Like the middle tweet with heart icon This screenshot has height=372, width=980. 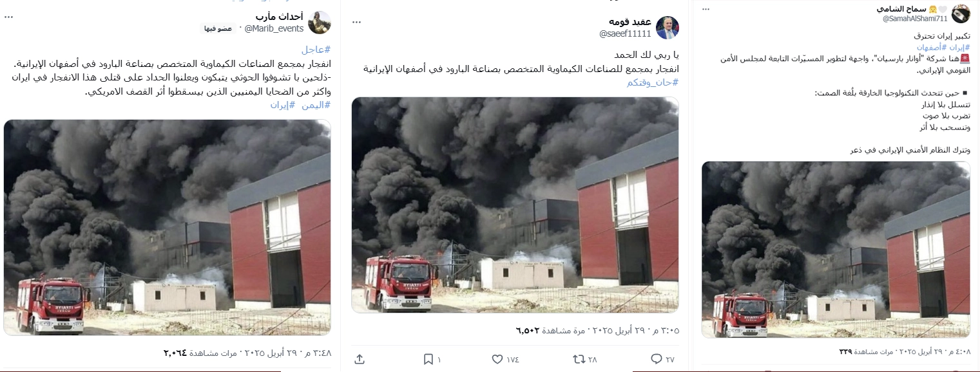[x=497, y=358]
